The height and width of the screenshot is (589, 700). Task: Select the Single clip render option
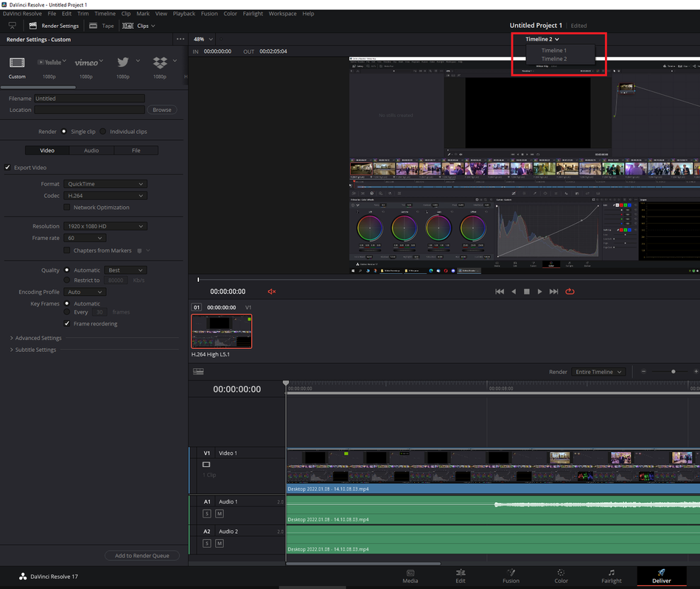click(64, 131)
